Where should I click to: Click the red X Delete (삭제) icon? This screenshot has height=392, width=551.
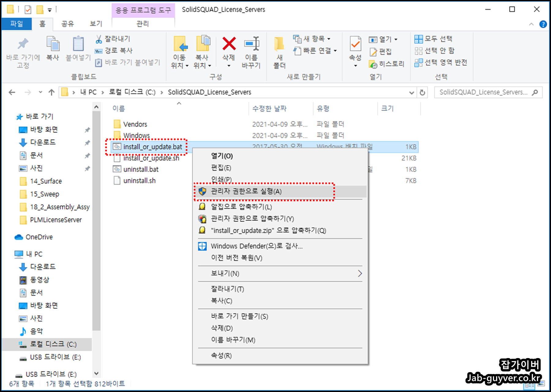click(x=229, y=44)
